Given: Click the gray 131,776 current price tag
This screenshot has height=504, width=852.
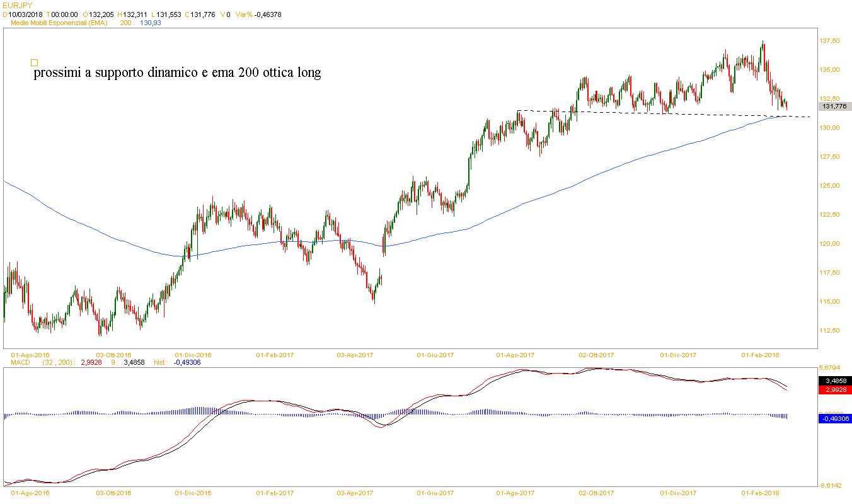Looking at the screenshot, I should click(x=834, y=106).
